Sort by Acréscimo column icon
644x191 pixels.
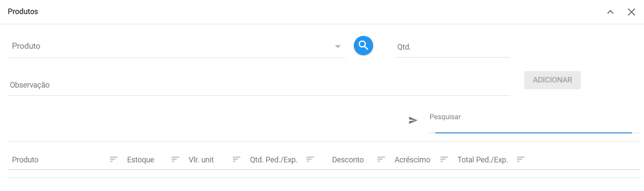click(x=444, y=159)
